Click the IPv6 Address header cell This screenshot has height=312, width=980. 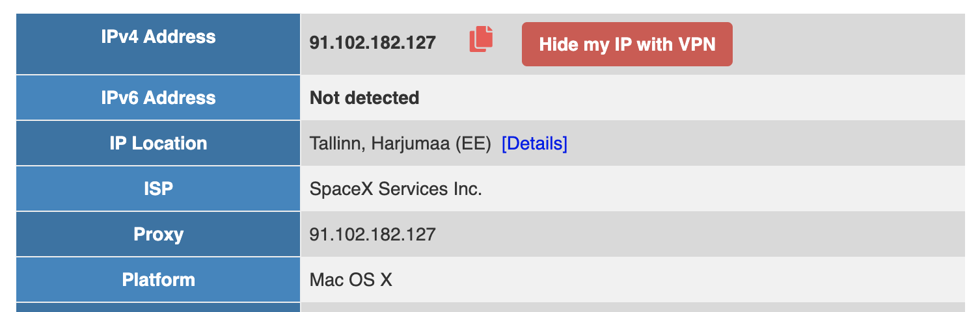click(158, 97)
